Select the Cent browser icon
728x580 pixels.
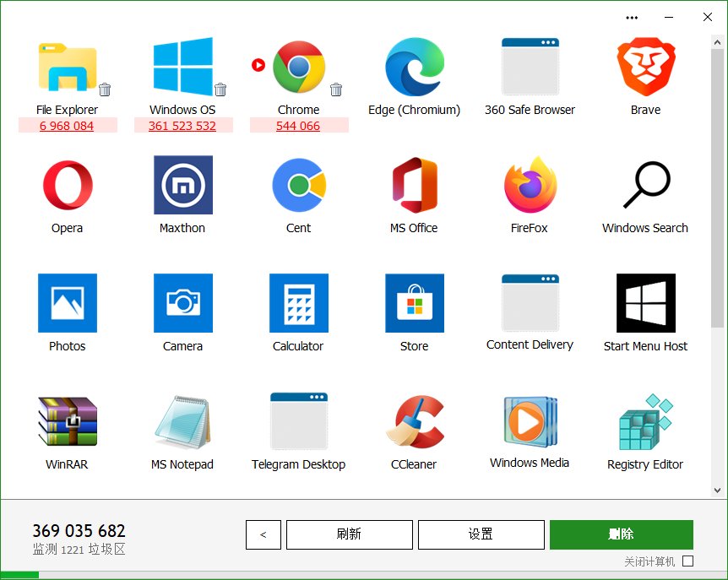299,185
